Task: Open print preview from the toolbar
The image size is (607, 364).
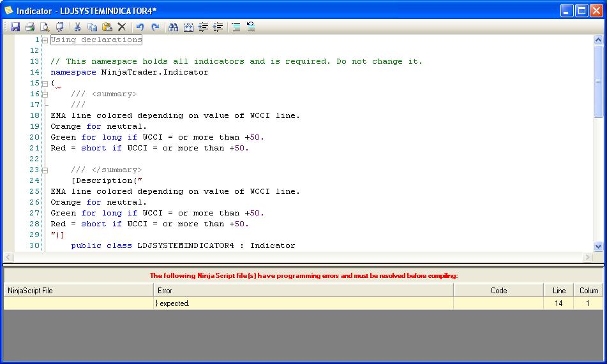Action: pos(45,27)
